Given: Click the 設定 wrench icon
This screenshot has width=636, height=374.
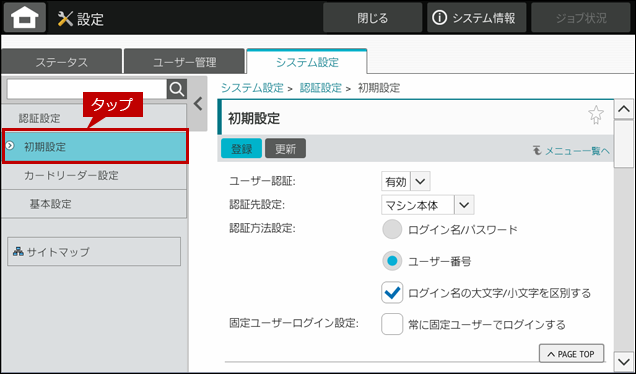Looking at the screenshot, I should [65, 19].
